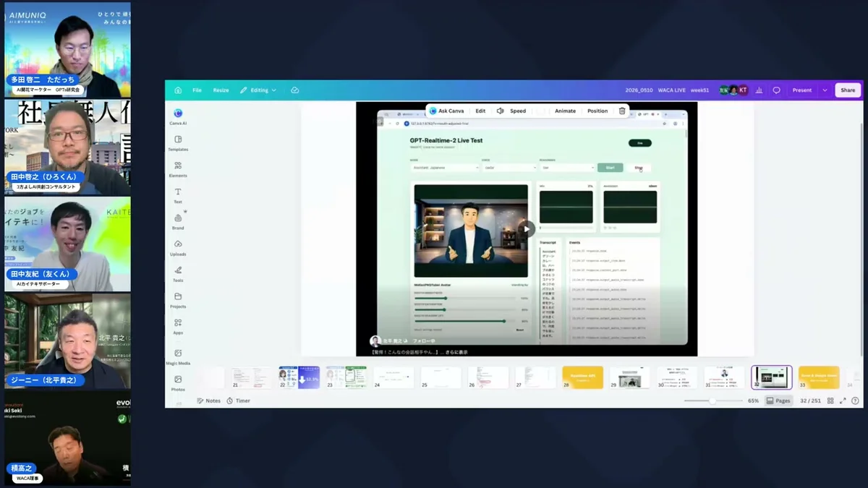
Task: Open the Templates sidebar panel
Action: point(178,143)
